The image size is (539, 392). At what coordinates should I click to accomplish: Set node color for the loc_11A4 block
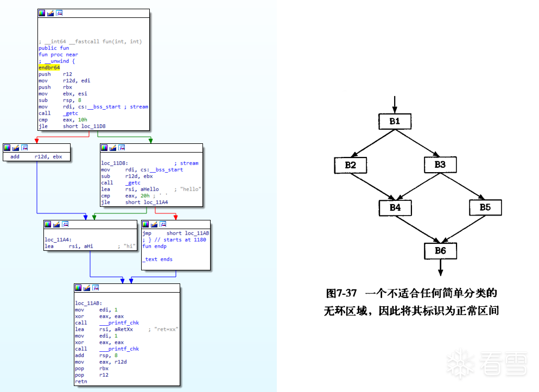pos(48,224)
